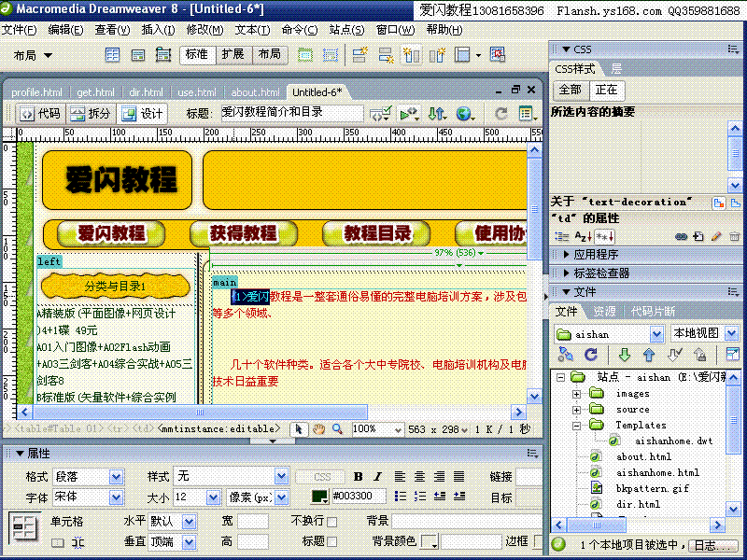Click the 正在 button in CSS panel
Viewport: 747px width, 560px height.
[607, 90]
